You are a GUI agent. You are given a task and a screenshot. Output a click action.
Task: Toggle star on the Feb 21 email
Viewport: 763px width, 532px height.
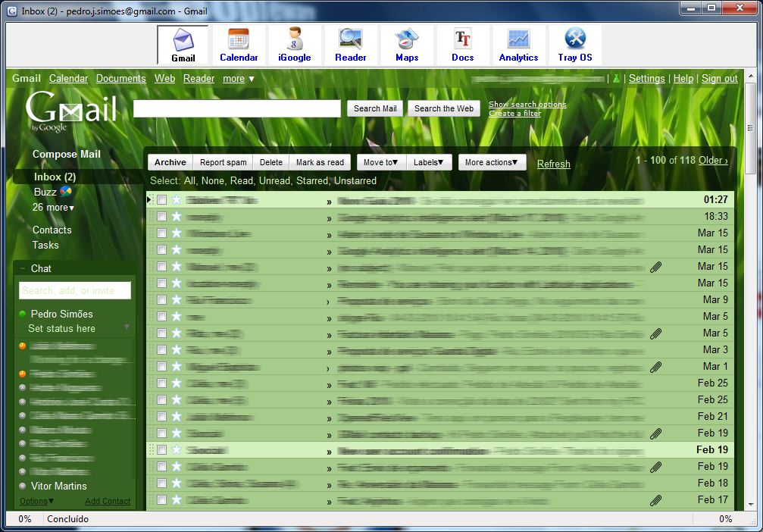click(176, 416)
